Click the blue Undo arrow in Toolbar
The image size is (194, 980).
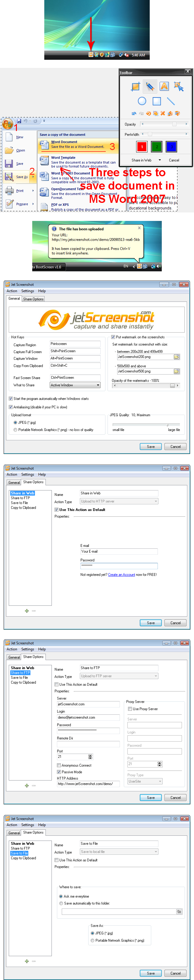click(x=134, y=114)
